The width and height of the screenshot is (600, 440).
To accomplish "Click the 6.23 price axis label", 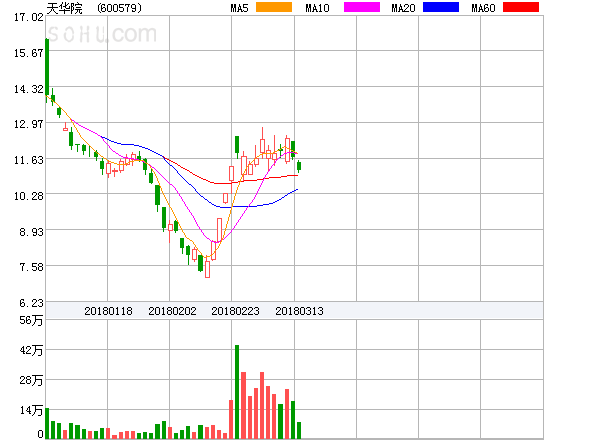I will tap(31, 303).
